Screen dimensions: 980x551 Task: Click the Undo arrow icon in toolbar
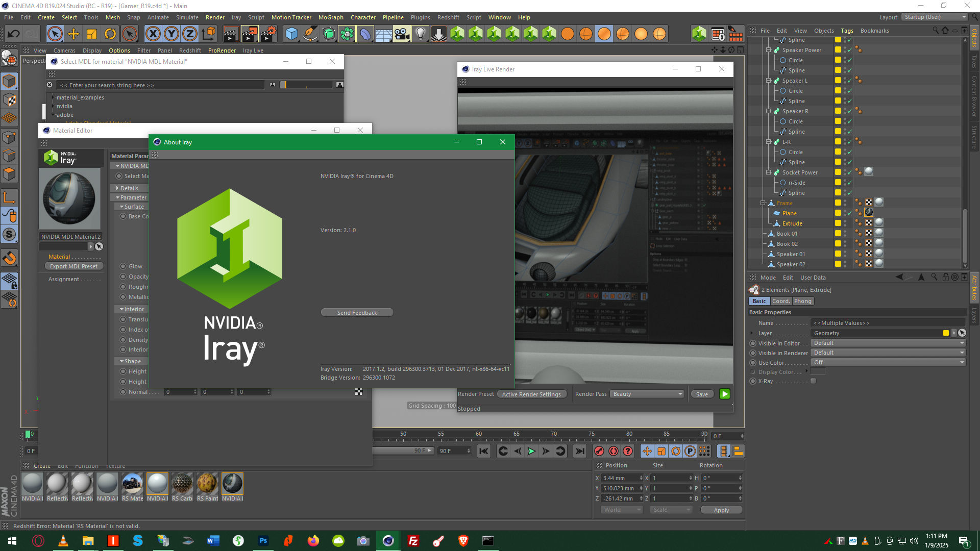[x=14, y=34]
